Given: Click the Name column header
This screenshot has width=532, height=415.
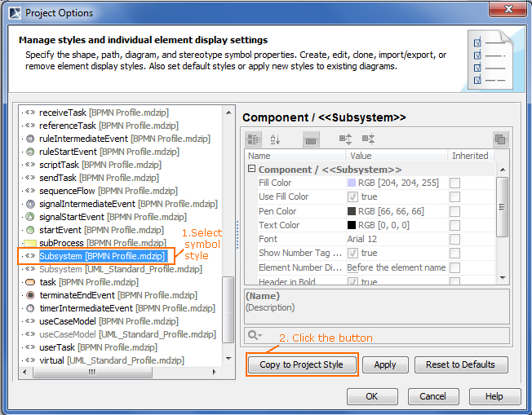Looking at the screenshot, I should 295,156.
